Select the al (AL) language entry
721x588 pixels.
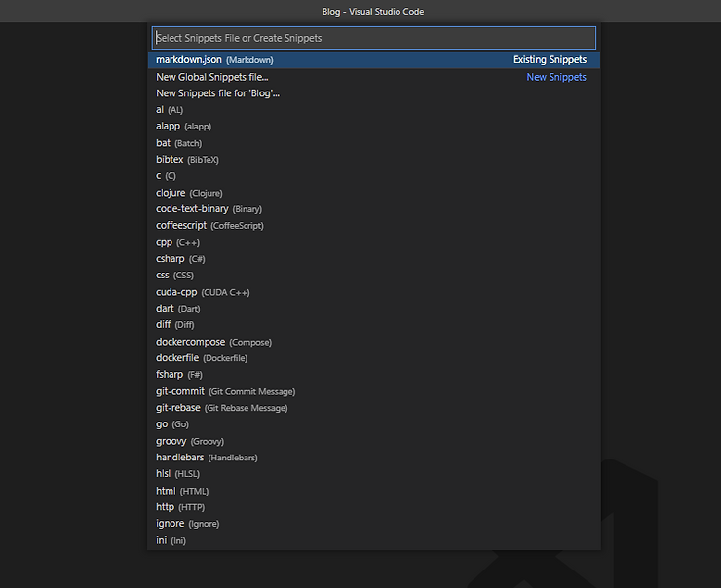tap(170, 110)
